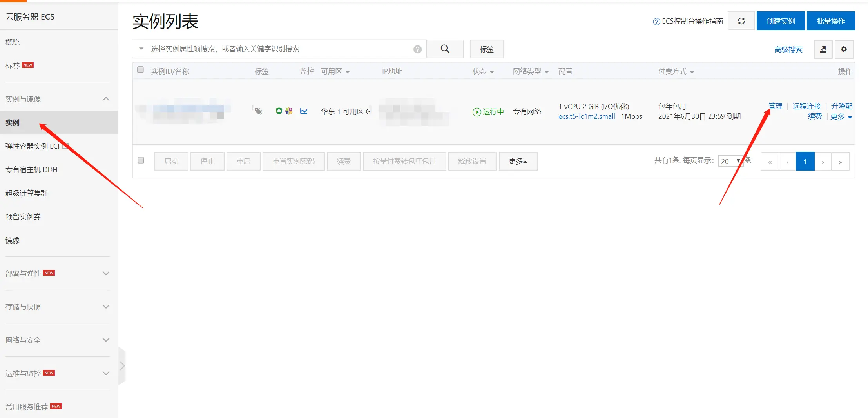Expand the 存储与快照 sidebar section

[x=106, y=307]
